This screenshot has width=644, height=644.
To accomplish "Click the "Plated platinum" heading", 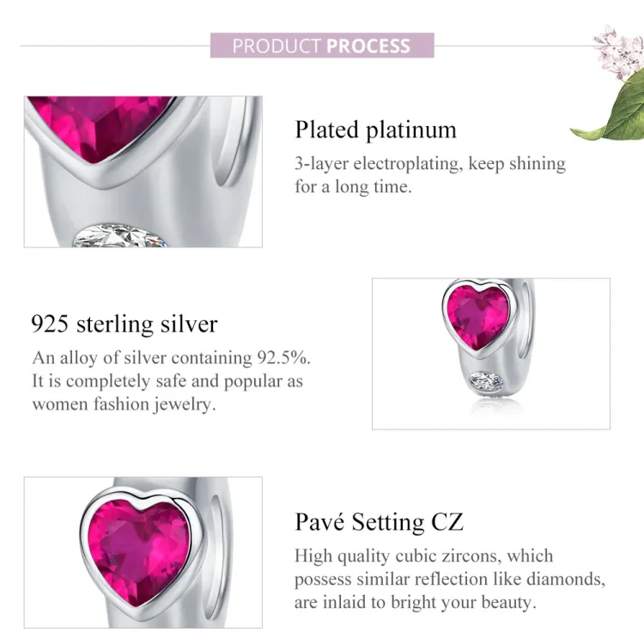I will [375, 130].
